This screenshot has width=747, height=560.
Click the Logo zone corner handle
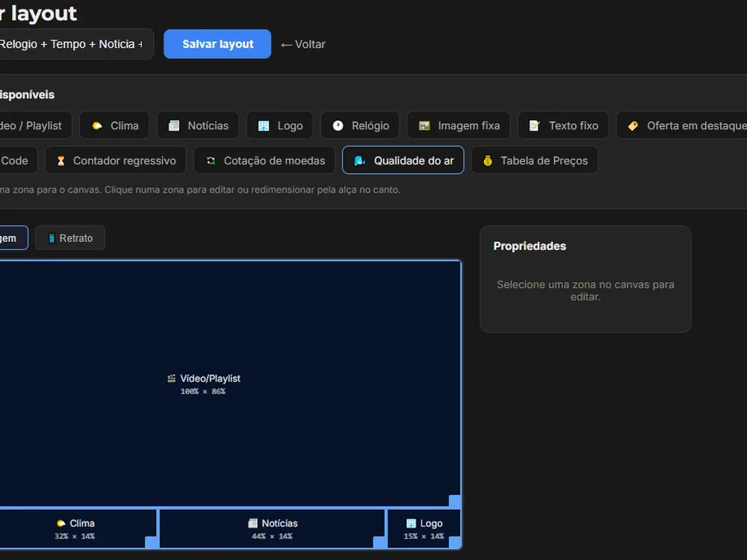pyautogui.click(x=455, y=542)
